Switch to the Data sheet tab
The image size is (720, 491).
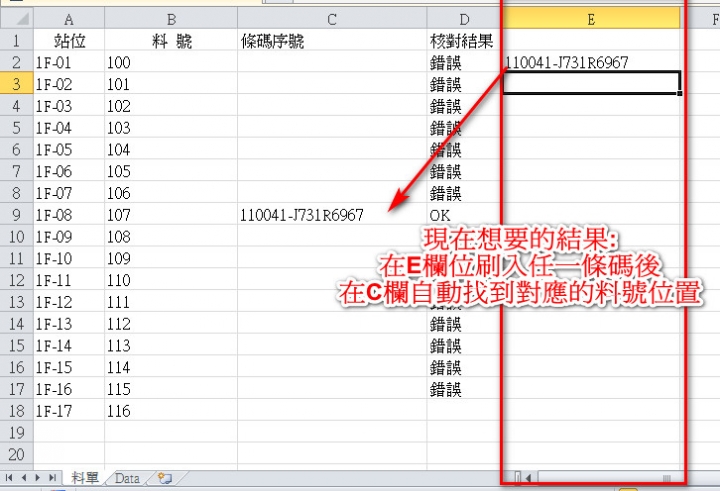tap(127, 478)
